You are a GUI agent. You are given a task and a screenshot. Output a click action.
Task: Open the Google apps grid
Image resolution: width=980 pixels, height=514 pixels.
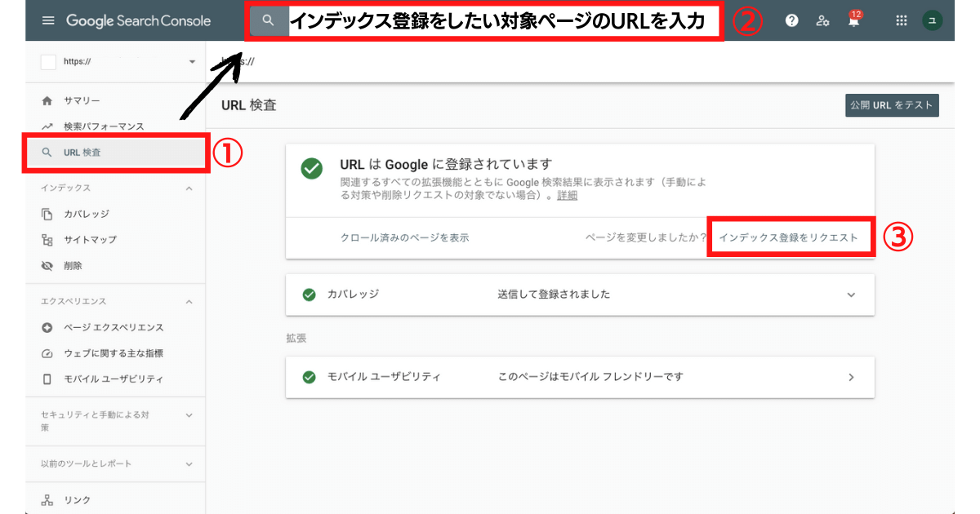(902, 21)
